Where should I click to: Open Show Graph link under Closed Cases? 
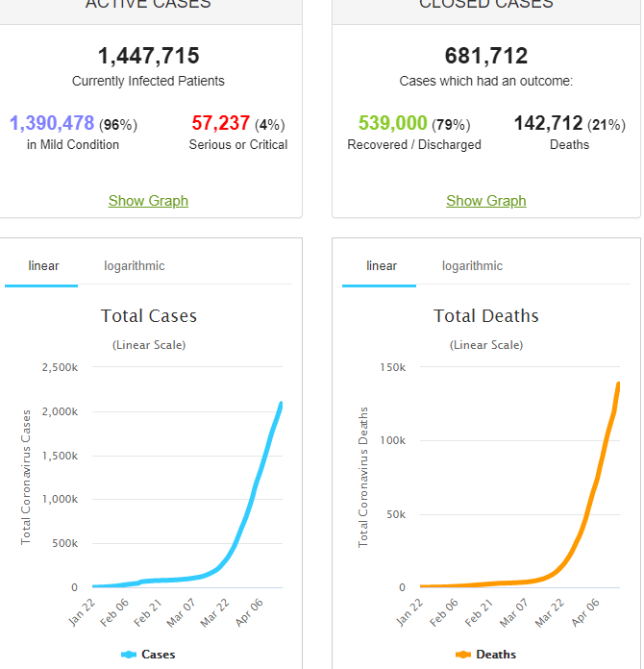(x=486, y=201)
